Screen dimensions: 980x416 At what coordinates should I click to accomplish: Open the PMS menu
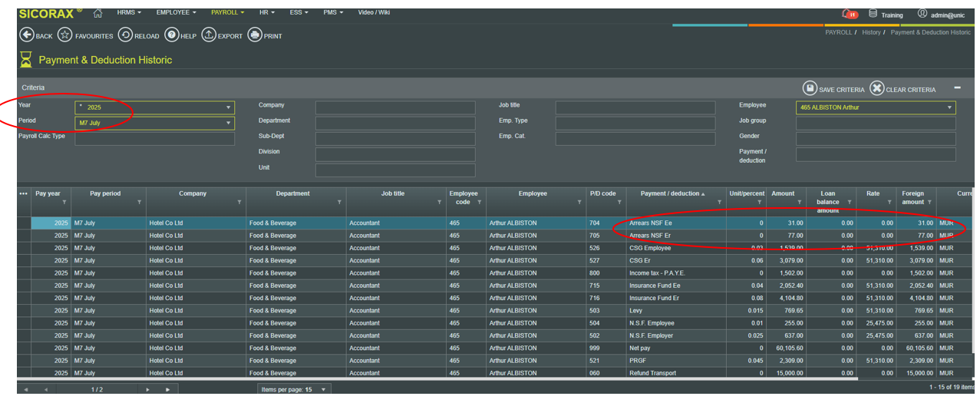click(x=333, y=12)
